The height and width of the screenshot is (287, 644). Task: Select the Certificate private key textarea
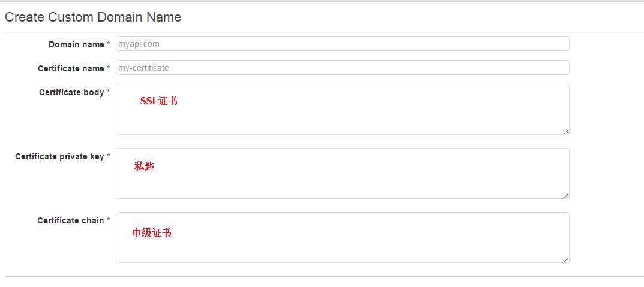point(343,173)
